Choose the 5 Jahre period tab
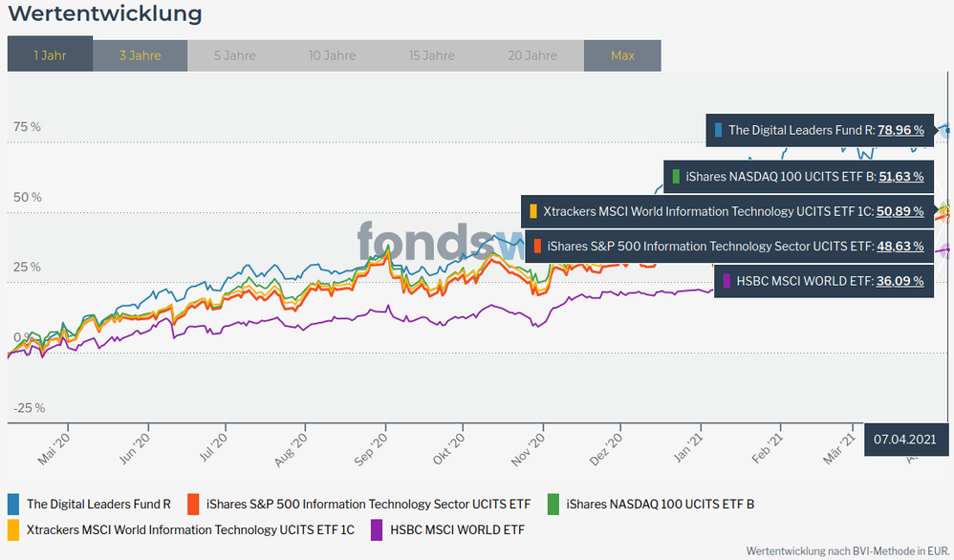Viewport: 954px width, 560px height. click(x=234, y=55)
